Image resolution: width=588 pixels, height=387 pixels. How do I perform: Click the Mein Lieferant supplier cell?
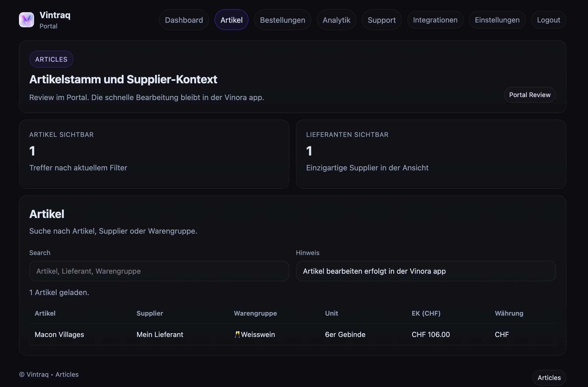click(x=160, y=335)
